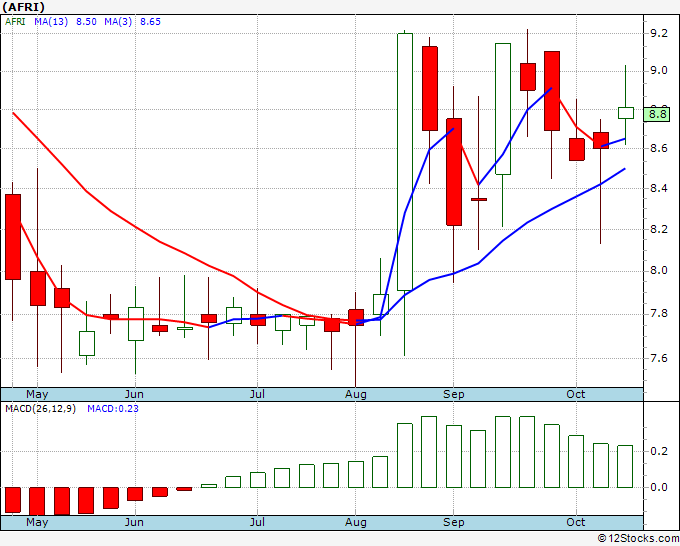
Task: Click the 7.6 price axis label
Action: click(x=659, y=358)
